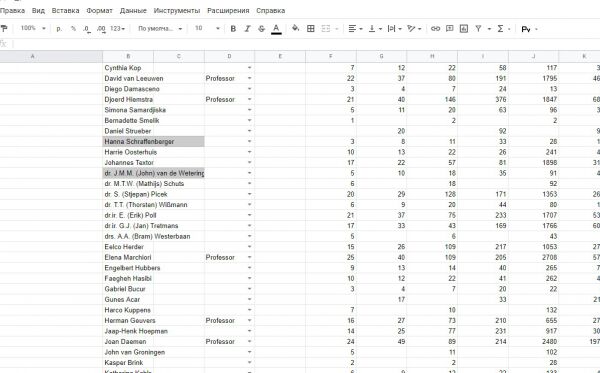Select the cell Simona Samardjiska
The height and width of the screenshot is (373, 600).
tap(128, 110)
